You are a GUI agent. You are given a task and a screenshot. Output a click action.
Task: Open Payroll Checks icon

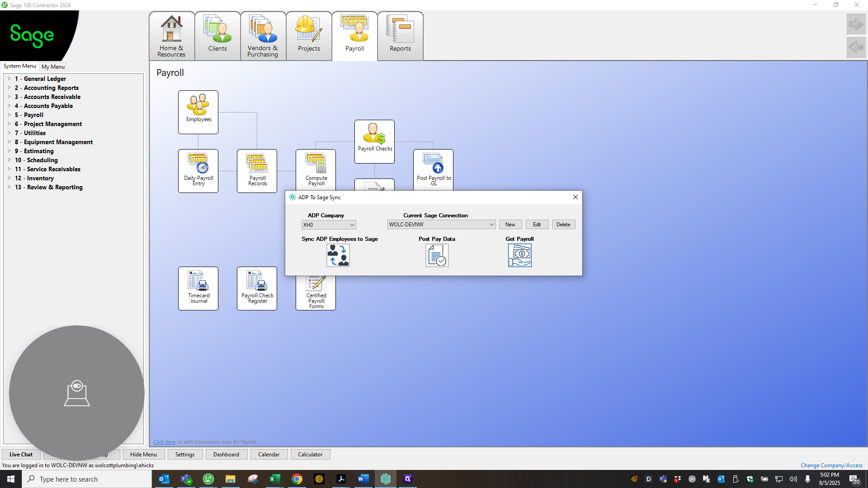tap(374, 141)
